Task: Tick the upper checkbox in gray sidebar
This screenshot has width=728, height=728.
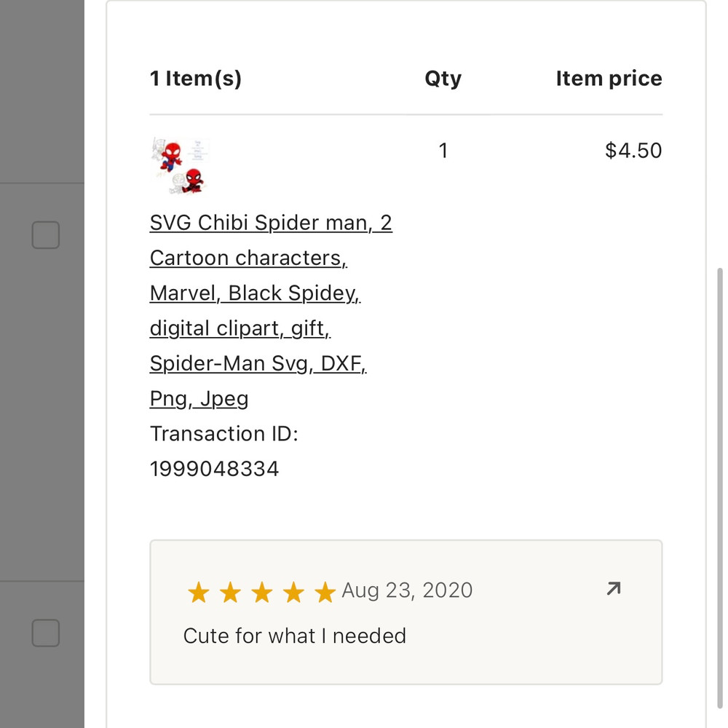Action: coord(45,235)
